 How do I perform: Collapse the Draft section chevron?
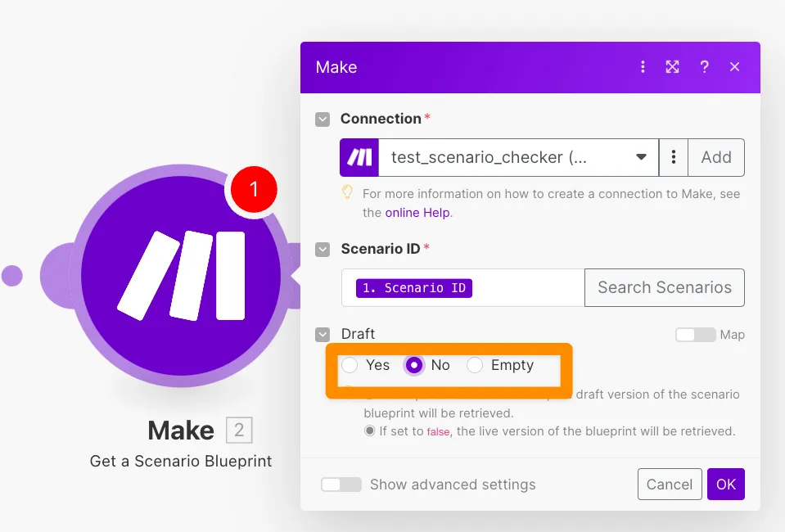point(323,334)
